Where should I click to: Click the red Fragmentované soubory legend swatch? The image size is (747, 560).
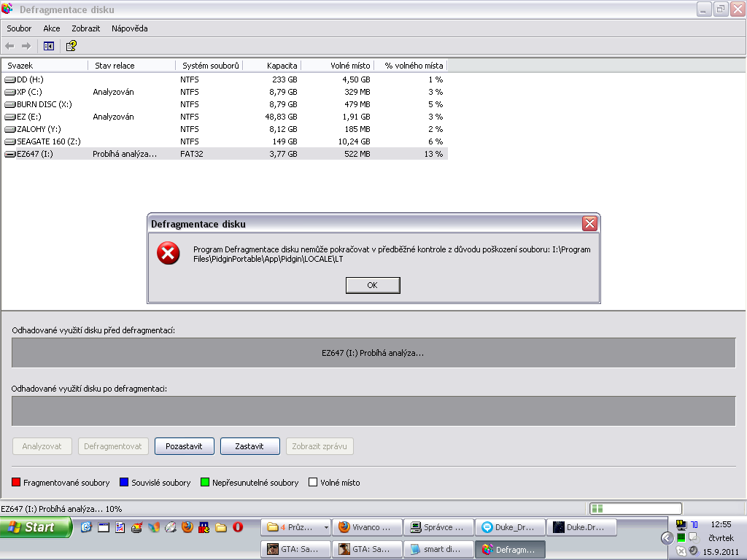(x=16, y=483)
